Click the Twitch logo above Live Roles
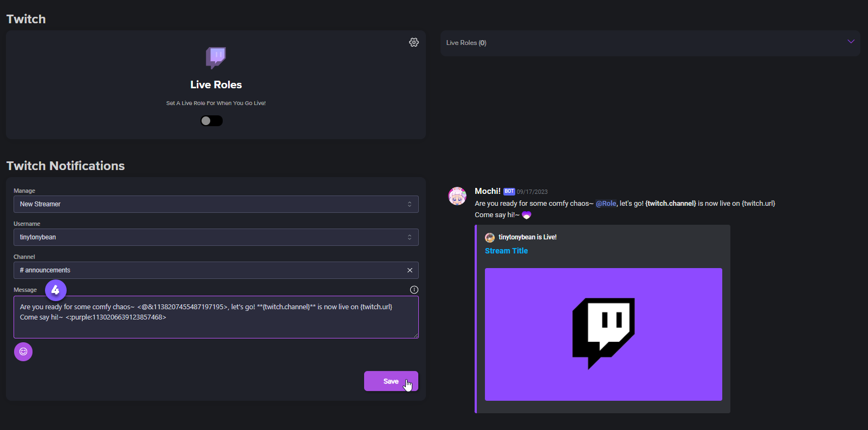 click(216, 57)
